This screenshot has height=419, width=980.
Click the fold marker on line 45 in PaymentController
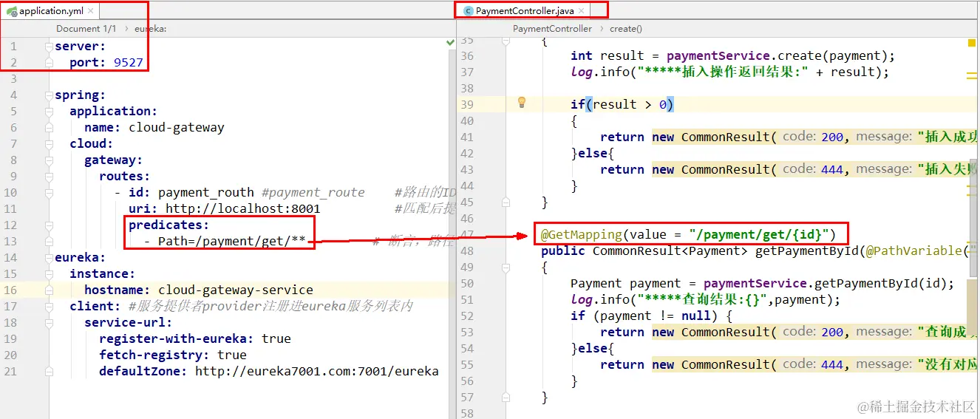click(506, 202)
